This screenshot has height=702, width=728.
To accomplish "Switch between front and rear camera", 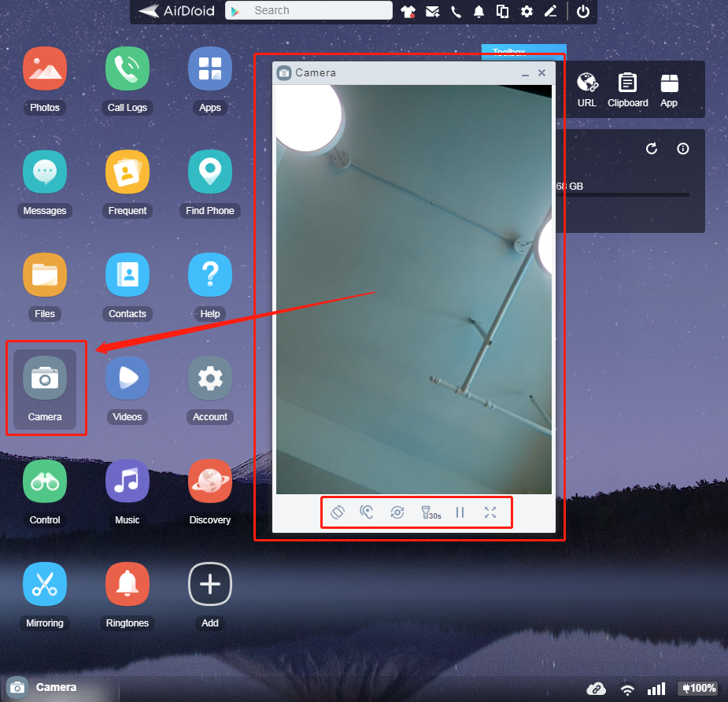I will [397, 512].
